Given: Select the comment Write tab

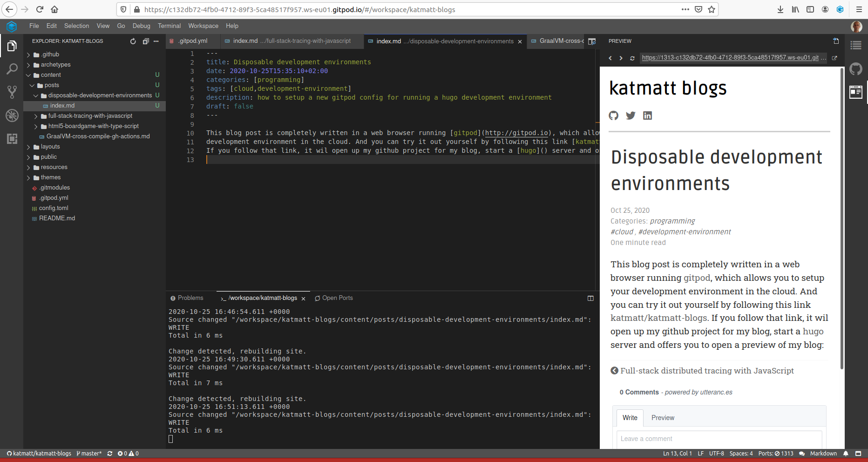Looking at the screenshot, I should pyautogui.click(x=630, y=418).
